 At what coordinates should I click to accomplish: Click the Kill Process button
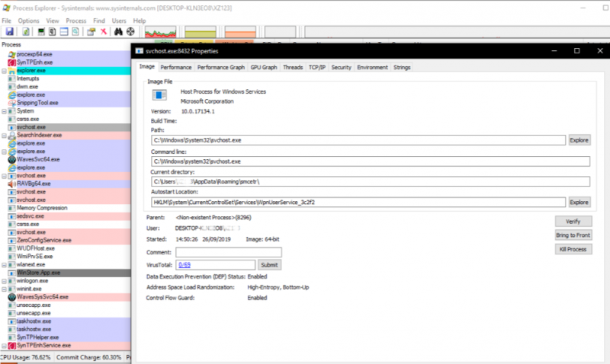(573, 250)
